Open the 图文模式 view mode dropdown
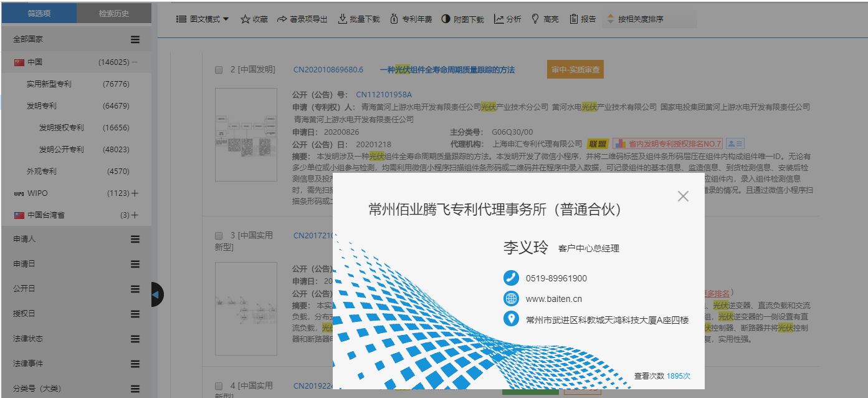 (x=203, y=19)
